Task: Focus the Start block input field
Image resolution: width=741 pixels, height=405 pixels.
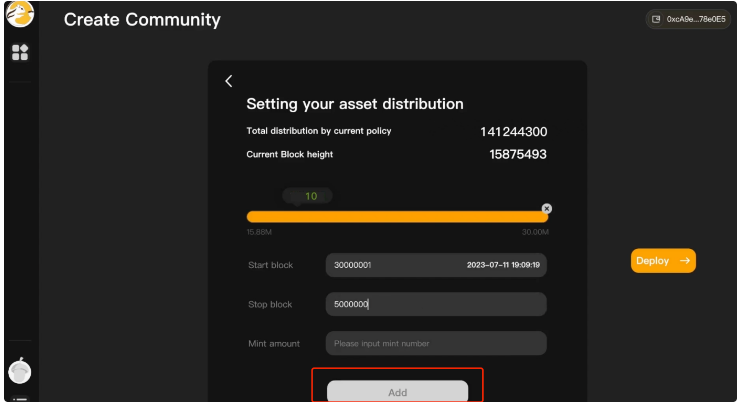Action: coord(436,265)
